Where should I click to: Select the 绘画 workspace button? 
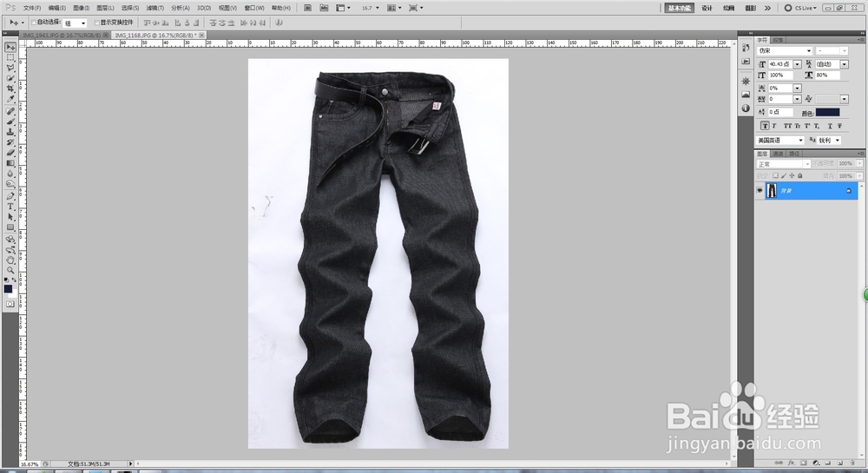729,8
